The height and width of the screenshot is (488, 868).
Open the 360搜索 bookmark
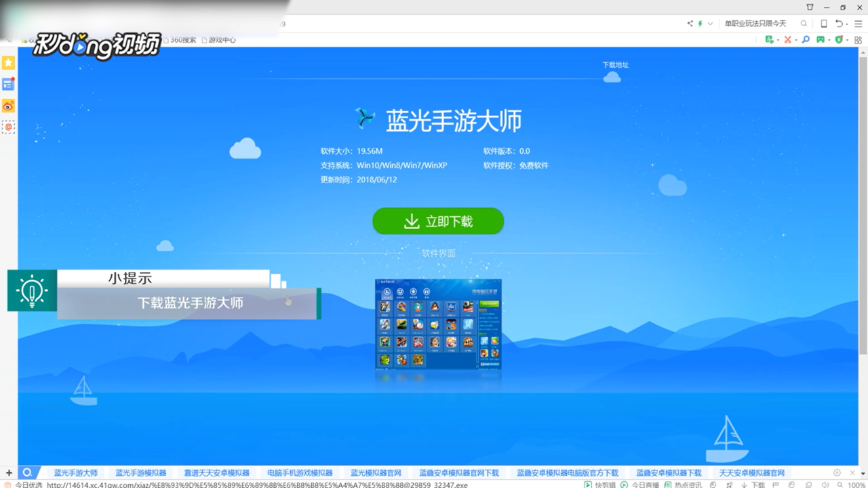pyautogui.click(x=179, y=40)
